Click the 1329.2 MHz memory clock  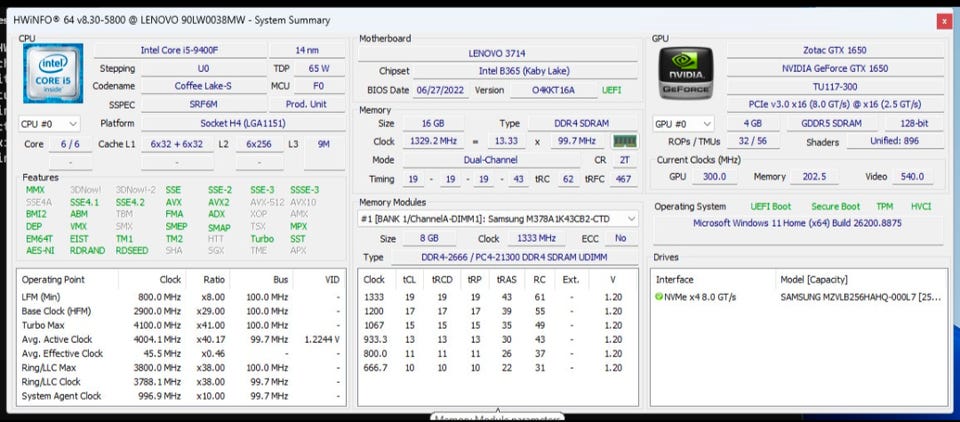pos(432,141)
